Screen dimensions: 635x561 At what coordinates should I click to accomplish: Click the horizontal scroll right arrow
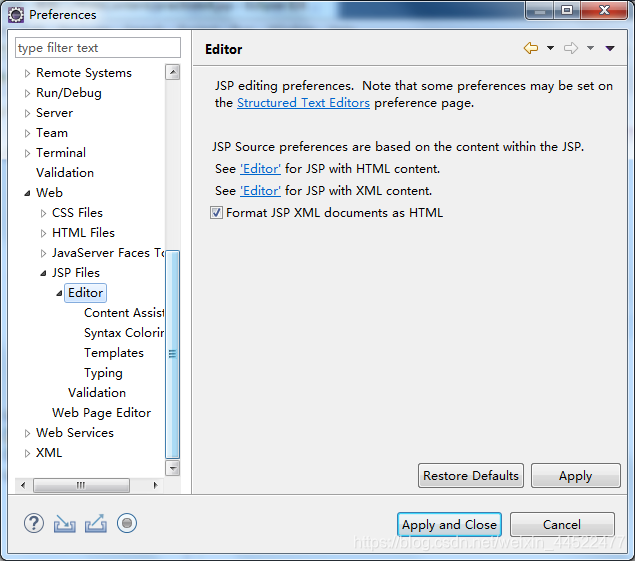click(156, 485)
